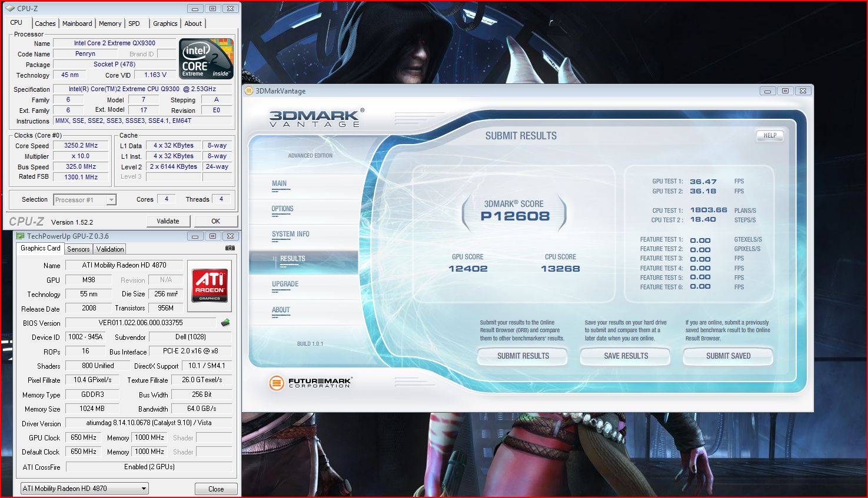Click the SAVE RESULTS button
Viewport: 868px width, 498px height.
tap(626, 356)
